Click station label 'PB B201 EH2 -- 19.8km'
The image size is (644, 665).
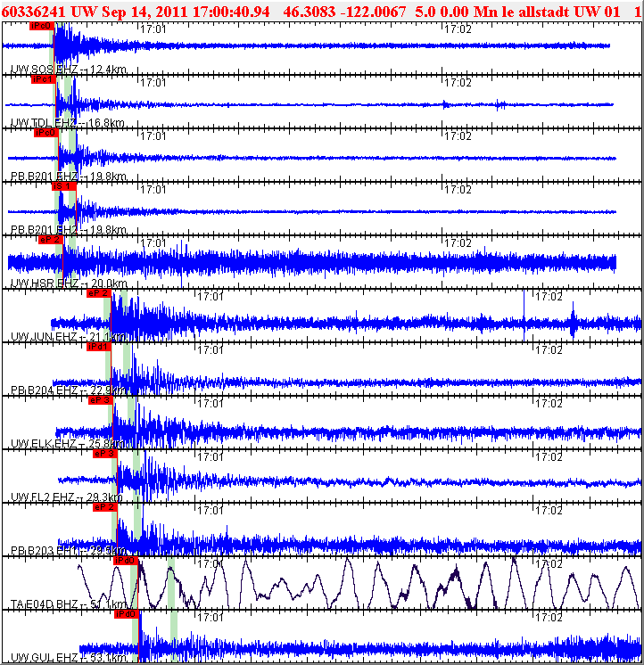point(69,229)
